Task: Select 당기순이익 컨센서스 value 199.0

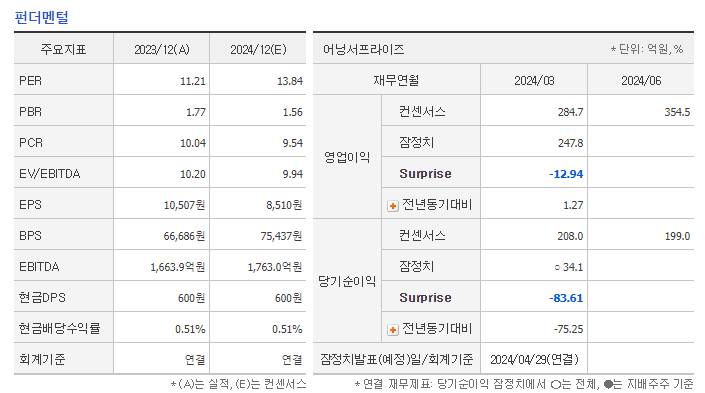Action: click(677, 236)
